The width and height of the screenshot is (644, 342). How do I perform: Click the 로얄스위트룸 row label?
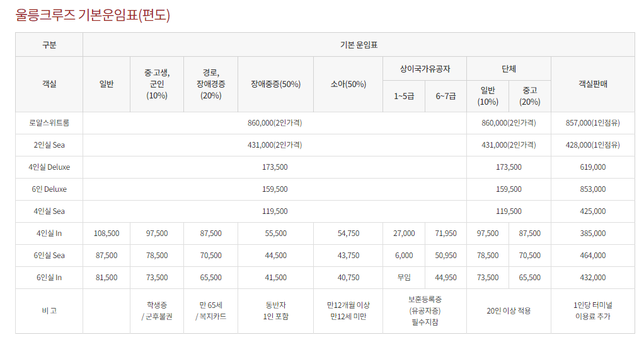(x=49, y=123)
